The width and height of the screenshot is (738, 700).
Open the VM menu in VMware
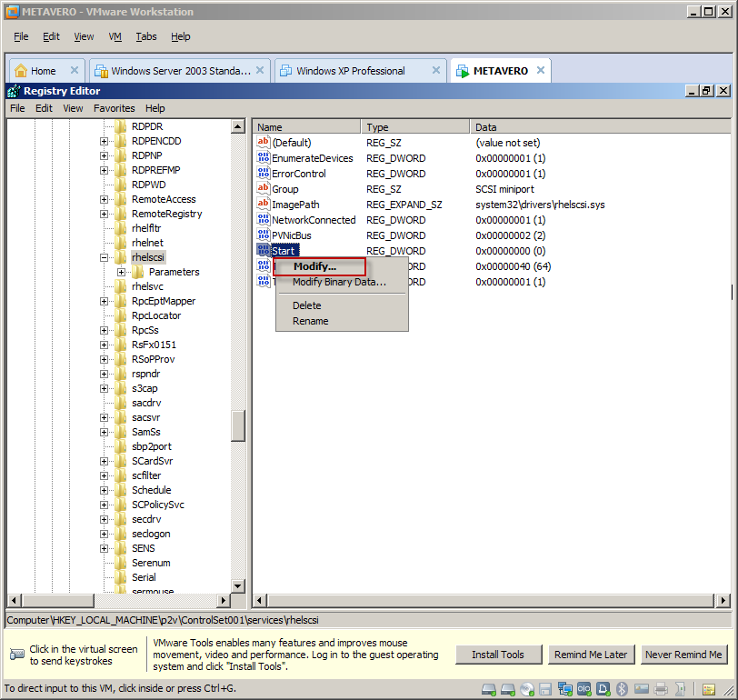pyautogui.click(x=115, y=36)
